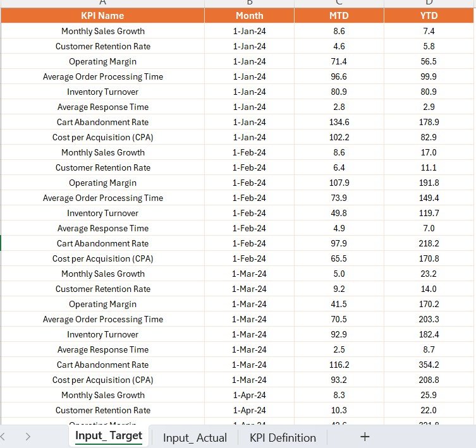Viewport: 476px width, 448px height.
Task: Select Average Order Processing Time for 1-Feb-24
Action: tap(102, 198)
